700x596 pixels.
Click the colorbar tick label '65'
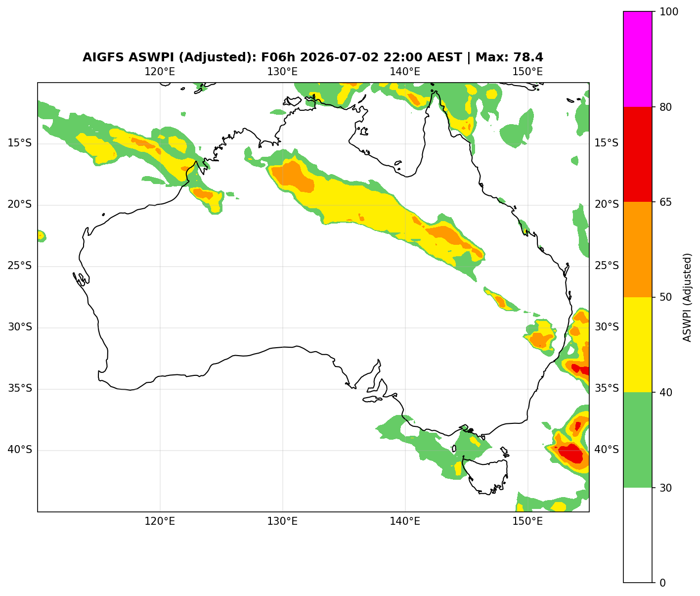click(665, 202)
